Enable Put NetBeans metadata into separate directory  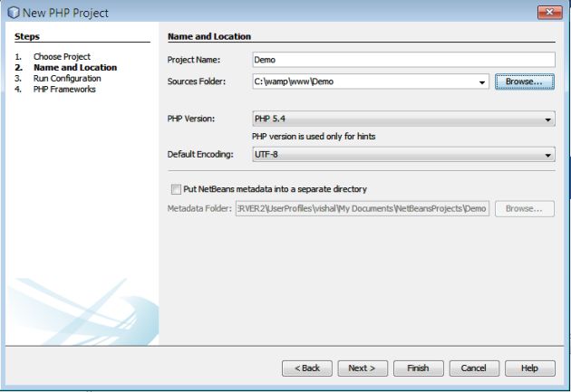click(x=176, y=189)
